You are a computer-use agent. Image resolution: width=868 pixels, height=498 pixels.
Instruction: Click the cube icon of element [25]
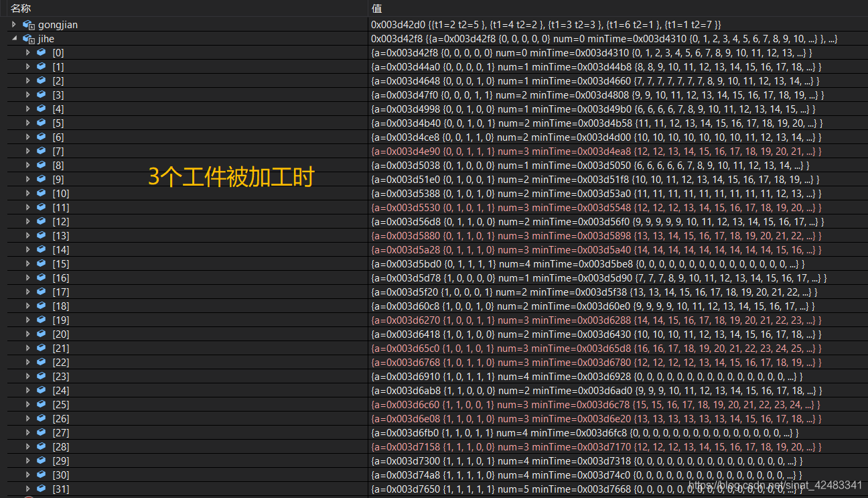[42, 404]
